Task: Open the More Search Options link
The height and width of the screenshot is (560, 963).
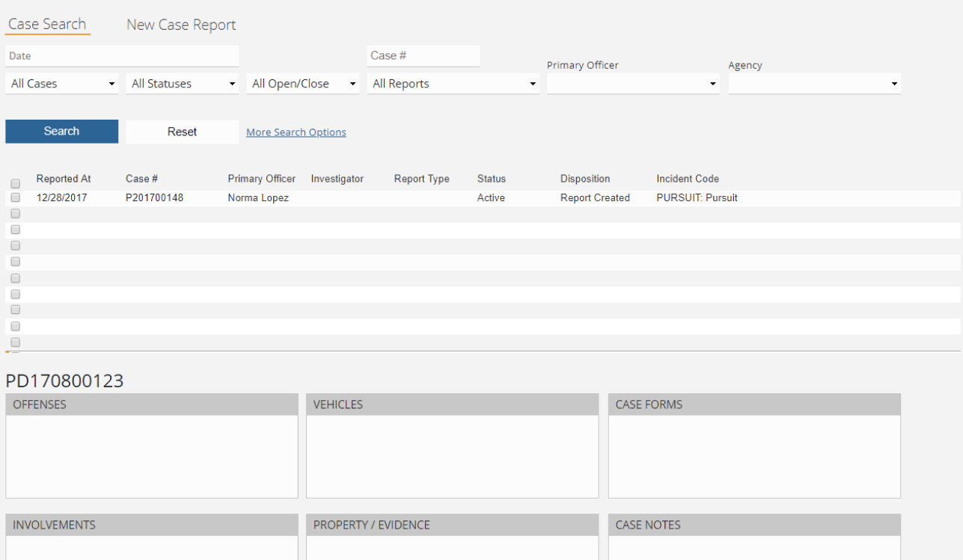Action: [296, 132]
